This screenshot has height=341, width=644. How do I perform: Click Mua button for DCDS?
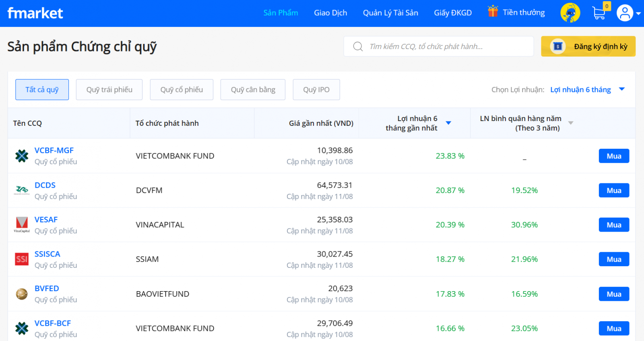614,191
